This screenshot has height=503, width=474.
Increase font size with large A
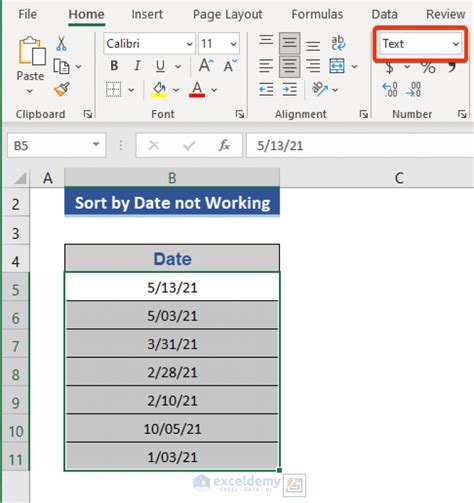point(206,66)
